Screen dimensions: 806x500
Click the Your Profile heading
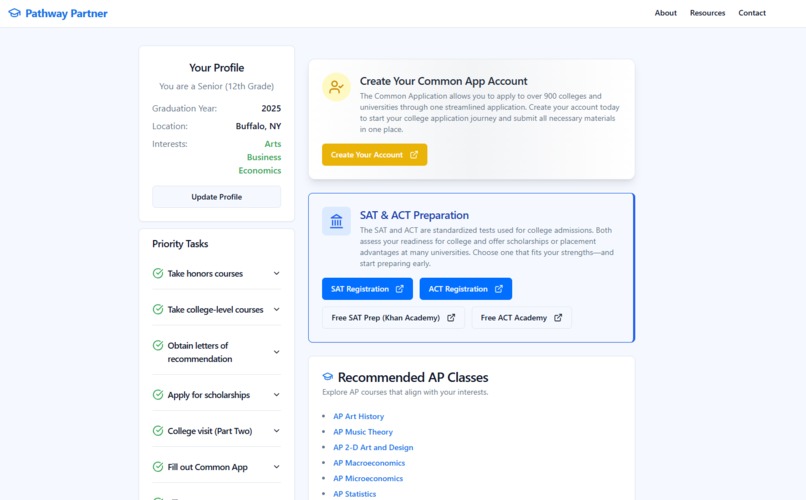[x=216, y=68]
